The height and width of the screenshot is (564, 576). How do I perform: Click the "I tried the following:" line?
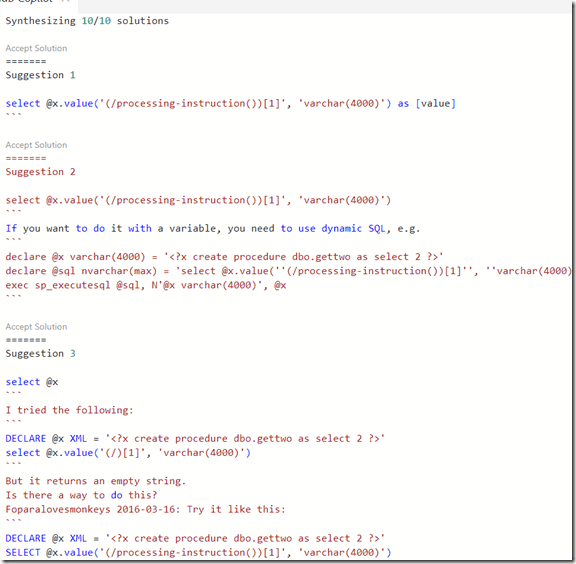coord(69,410)
